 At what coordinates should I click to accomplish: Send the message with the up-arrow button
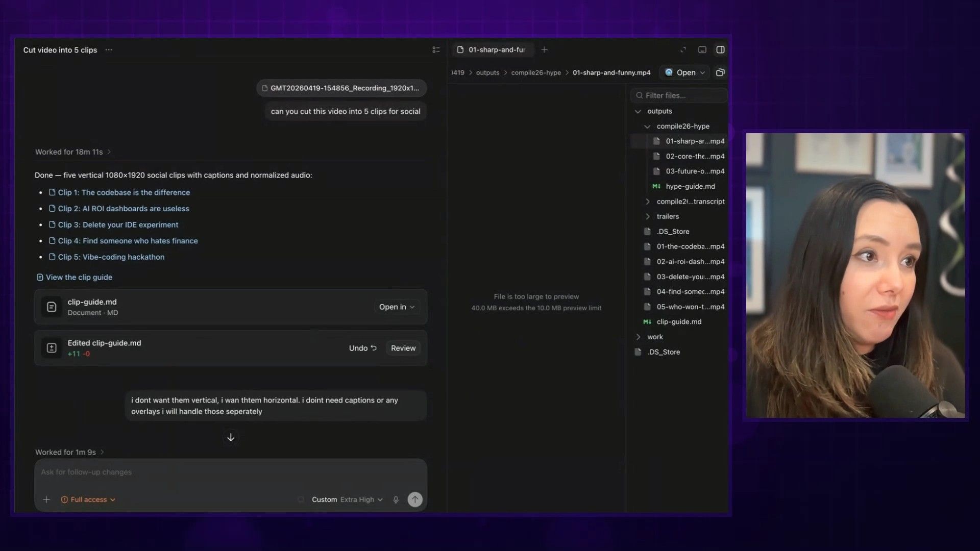[x=415, y=499]
